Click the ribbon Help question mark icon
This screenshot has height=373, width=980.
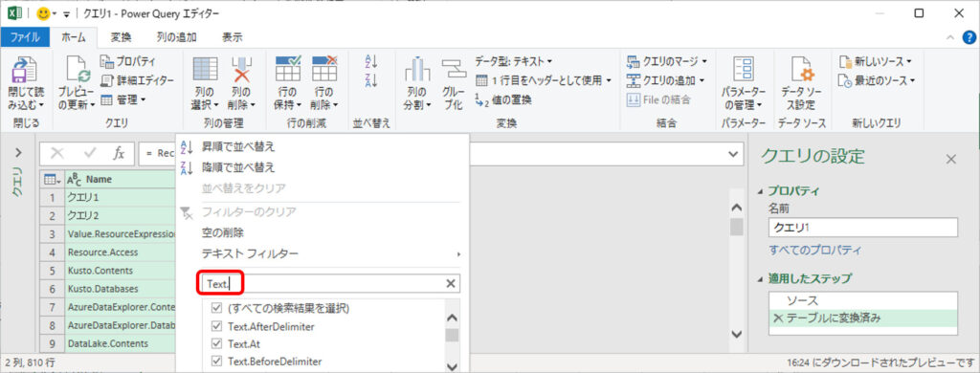tap(969, 38)
